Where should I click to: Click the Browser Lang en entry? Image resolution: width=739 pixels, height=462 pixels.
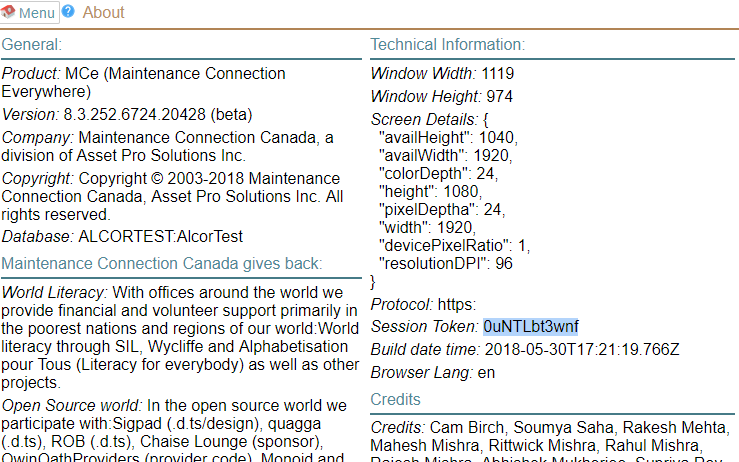[433, 373]
